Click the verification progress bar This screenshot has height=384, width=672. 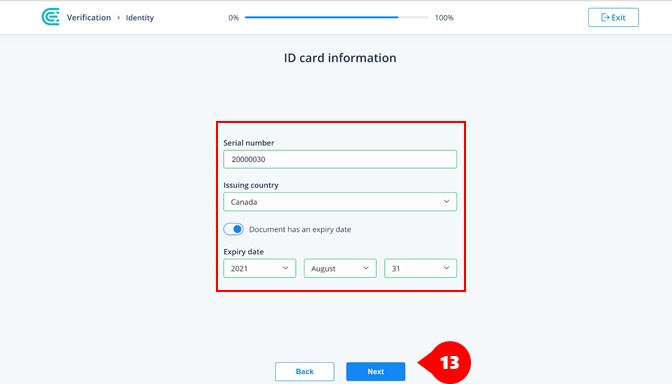336,17
